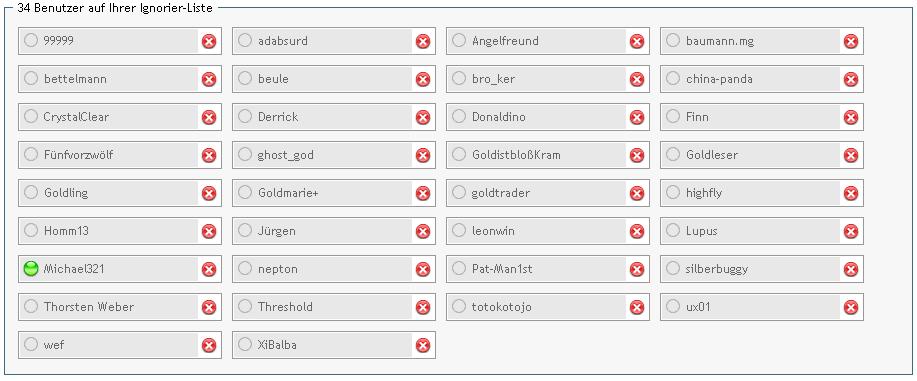The width and height of the screenshot is (917, 381).
Task: Click the status circle next to Jürgen
Action: tap(245, 230)
